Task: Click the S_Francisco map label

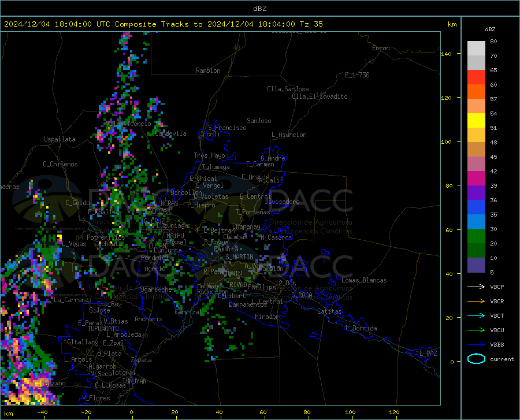Action: point(227,128)
